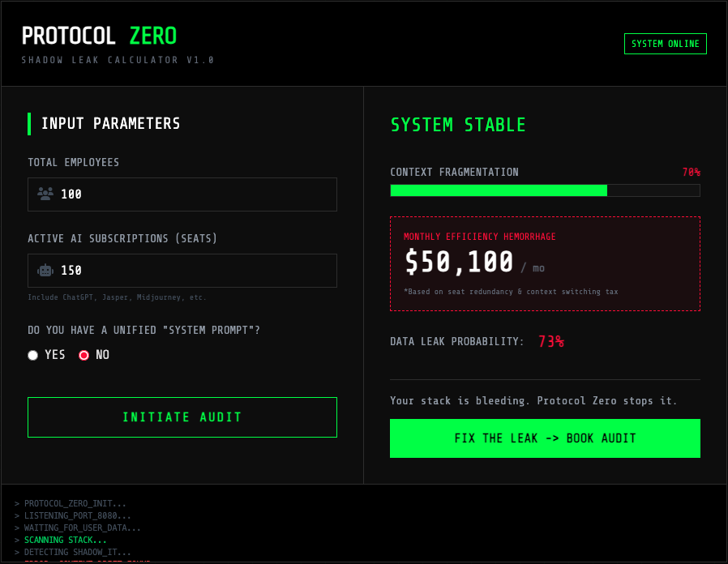Click the SYSTEM STABLE heading
Viewport: 728px width, 564px height.
[x=459, y=125]
